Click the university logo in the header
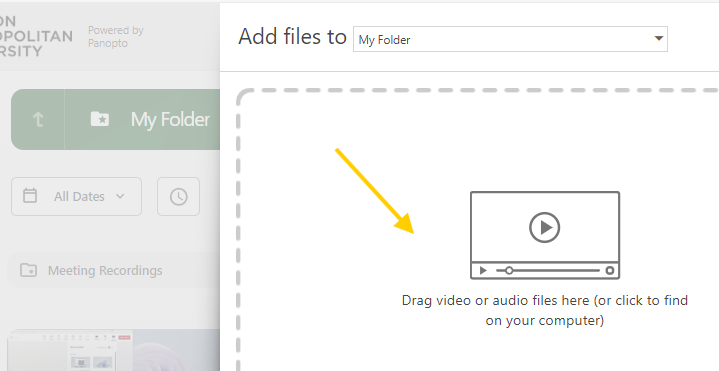The width and height of the screenshot is (719, 371). 36,36
